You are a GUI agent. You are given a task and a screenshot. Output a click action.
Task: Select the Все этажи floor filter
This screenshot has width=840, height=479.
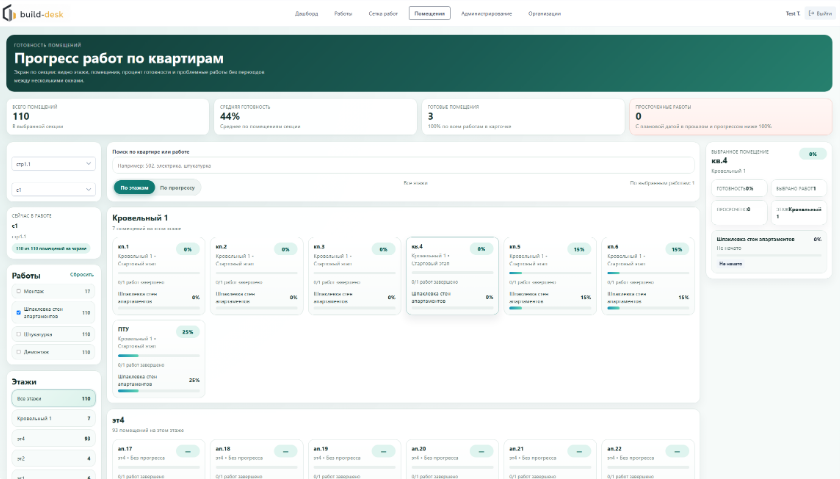point(54,399)
